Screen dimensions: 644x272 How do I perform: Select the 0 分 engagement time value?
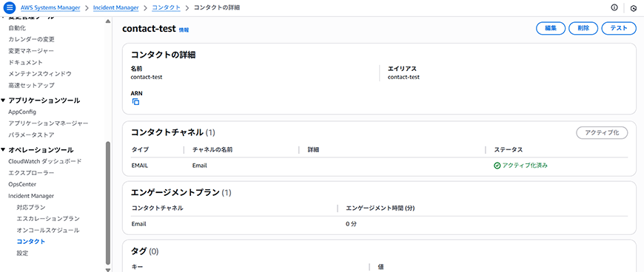351,224
